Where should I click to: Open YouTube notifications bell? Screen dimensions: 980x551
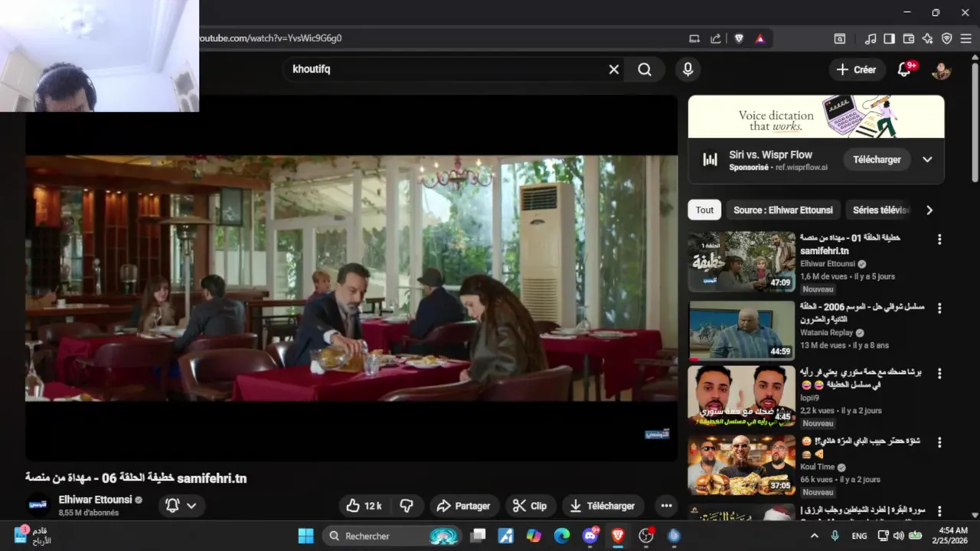point(904,70)
